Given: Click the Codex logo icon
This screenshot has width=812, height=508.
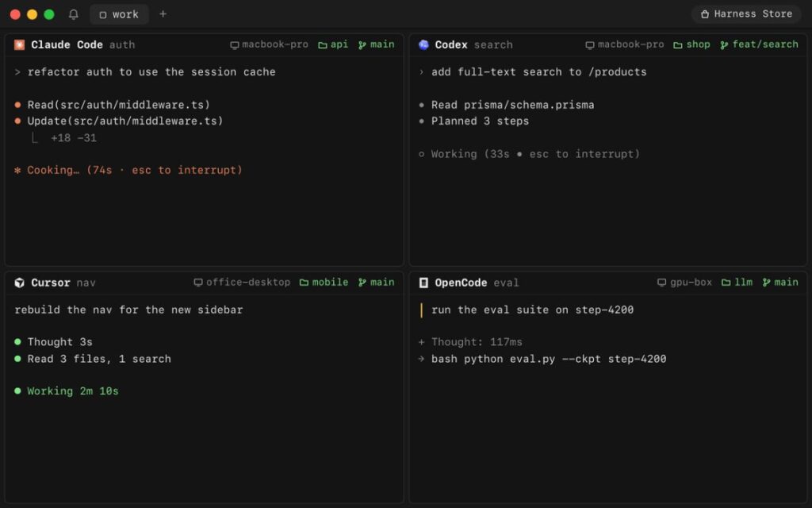Looking at the screenshot, I should [423, 44].
